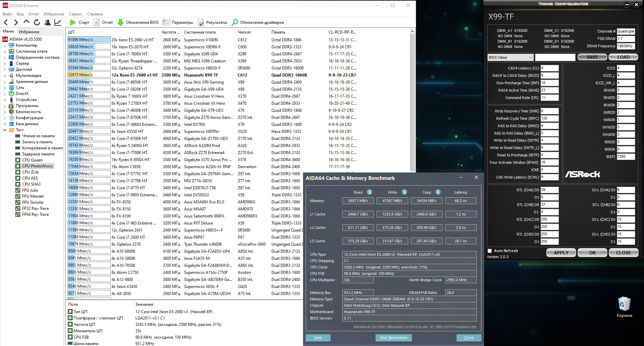Open Результаты from the toolbar
Screen dimensions: 644x346
pos(213,22)
